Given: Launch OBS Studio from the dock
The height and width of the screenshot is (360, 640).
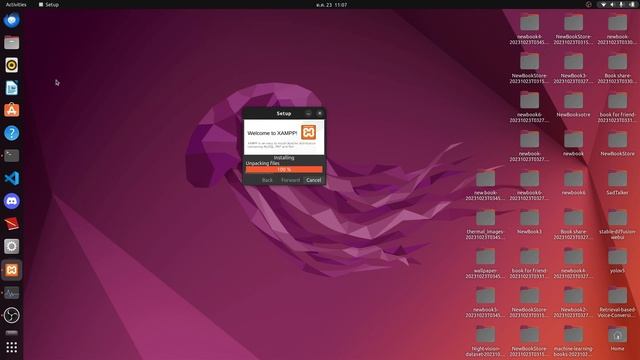Looking at the screenshot, I should (11, 315).
